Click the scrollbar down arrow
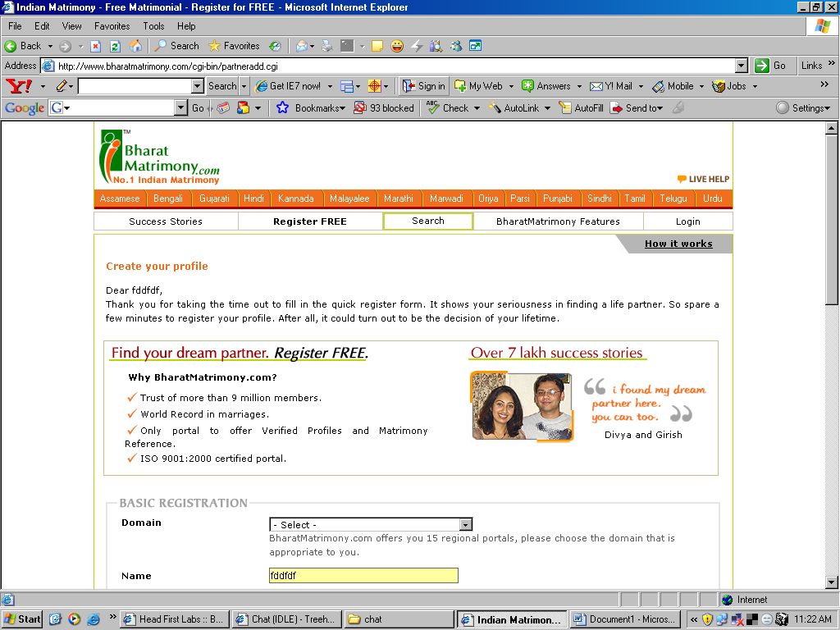This screenshot has height=630, width=840. (831, 582)
